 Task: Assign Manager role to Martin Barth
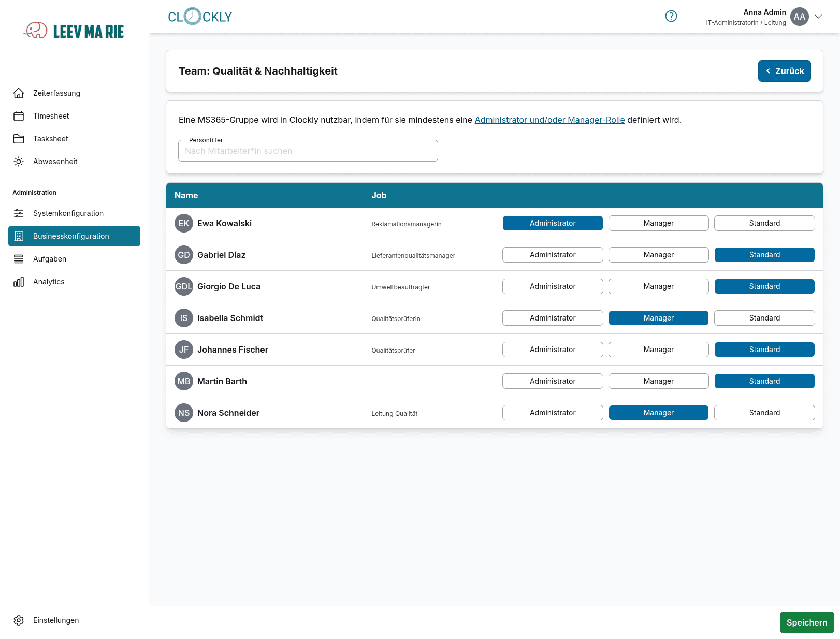[658, 381]
